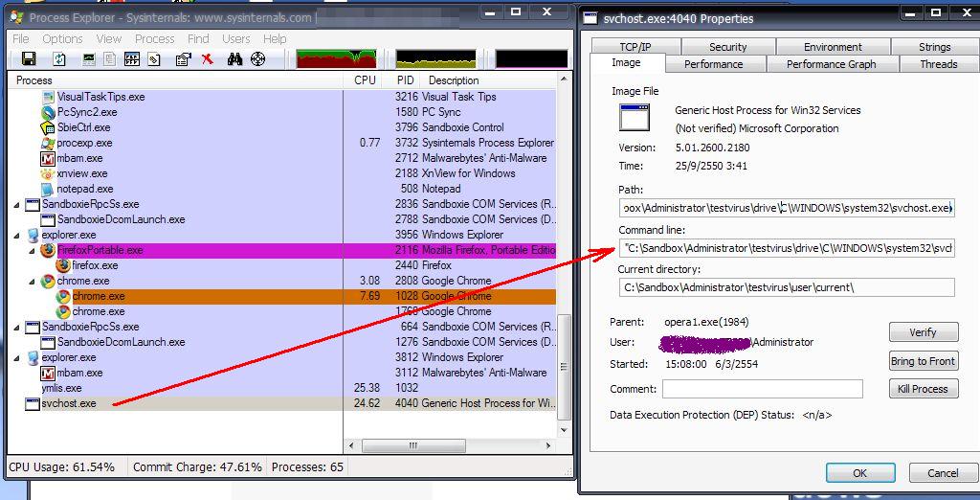
Task: Click the process list down scroll arrow
Action: tap(564, 430)
